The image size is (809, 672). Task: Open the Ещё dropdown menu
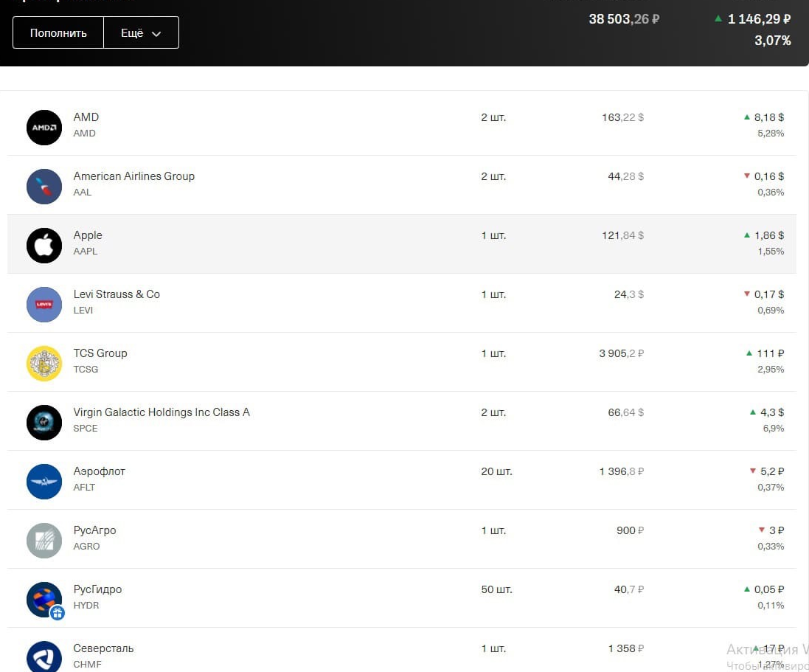[x=141, y=33]
